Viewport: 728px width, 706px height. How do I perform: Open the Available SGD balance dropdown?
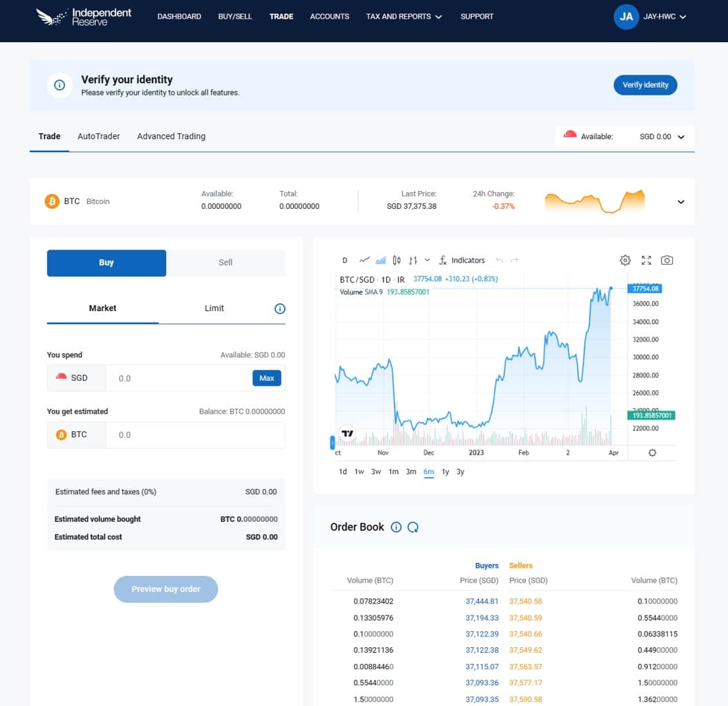click(625, 136)
